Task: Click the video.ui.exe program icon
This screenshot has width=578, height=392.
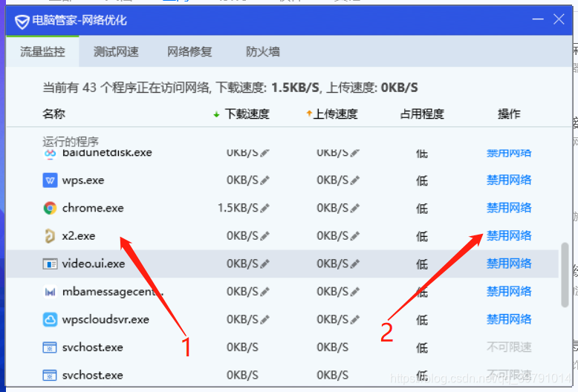Action: [x=50, y=264]
